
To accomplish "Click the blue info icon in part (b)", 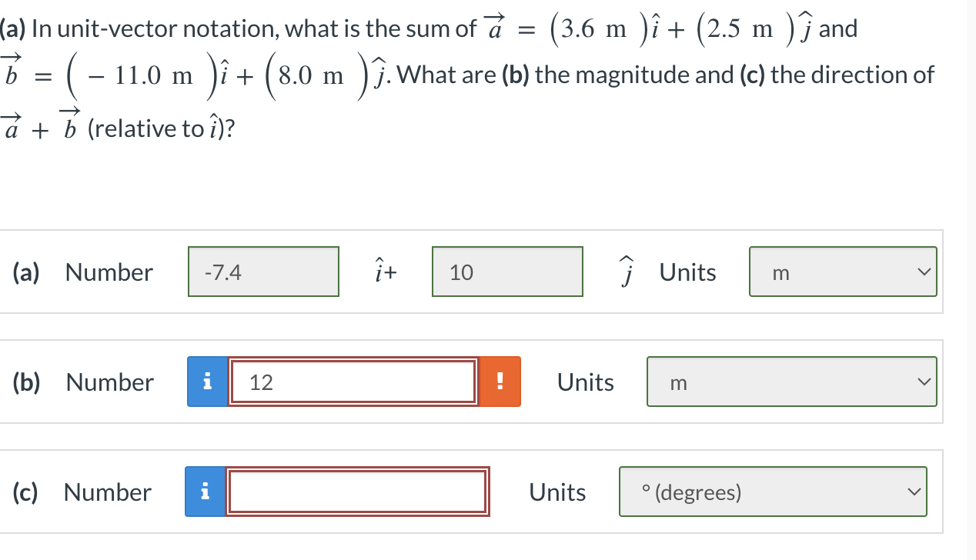I will 206,382.
